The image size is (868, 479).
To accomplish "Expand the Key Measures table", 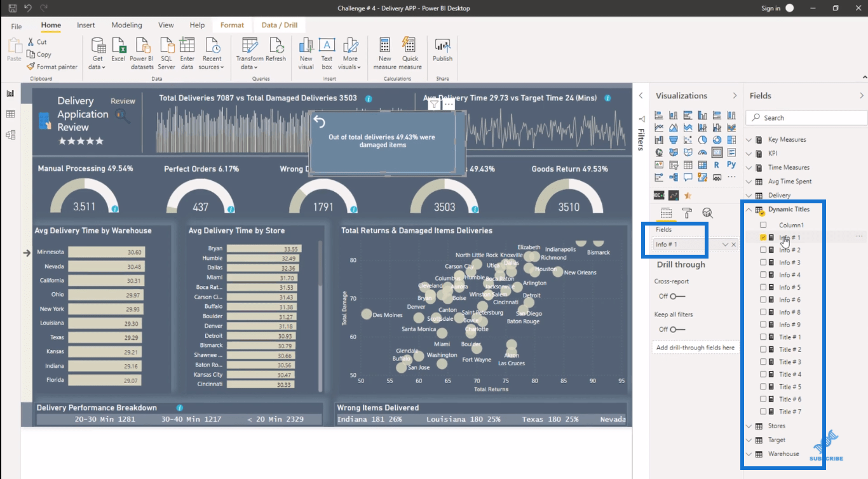I will point(749,139).
